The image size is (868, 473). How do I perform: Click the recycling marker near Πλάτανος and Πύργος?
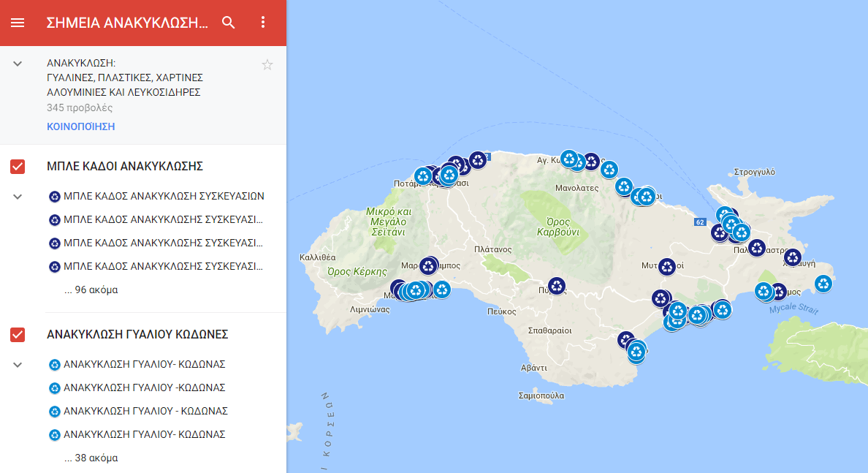557,286
